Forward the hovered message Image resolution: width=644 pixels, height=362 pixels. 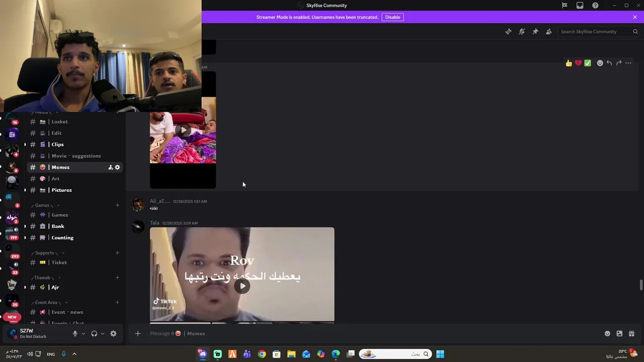pos(619,63)
